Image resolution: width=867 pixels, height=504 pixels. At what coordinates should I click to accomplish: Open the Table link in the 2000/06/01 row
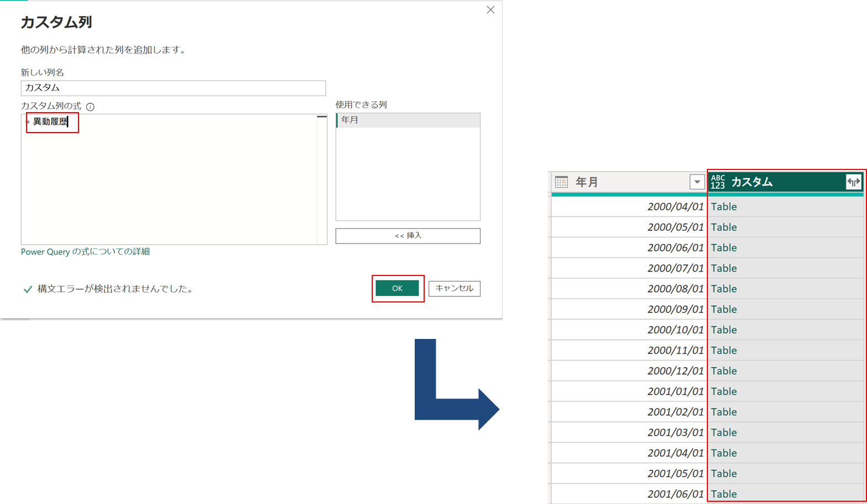click(x=723, y=248)
